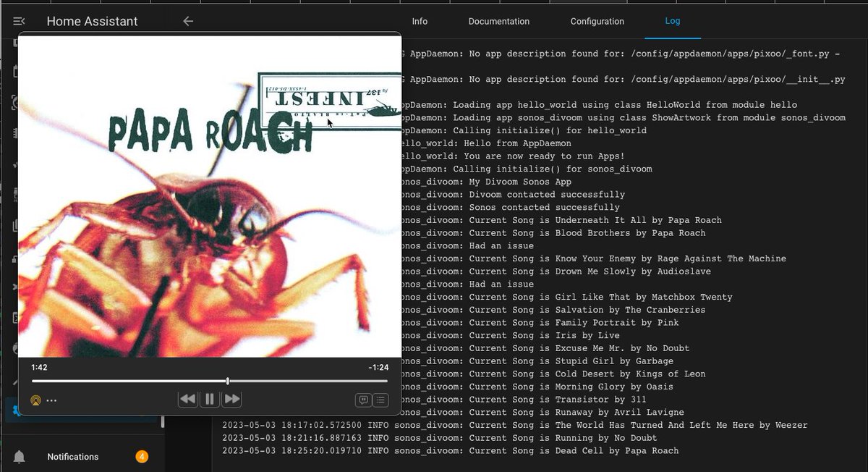868x472 pixels.
Task: Open the Notifications bell icon
Action: (20, 457)
